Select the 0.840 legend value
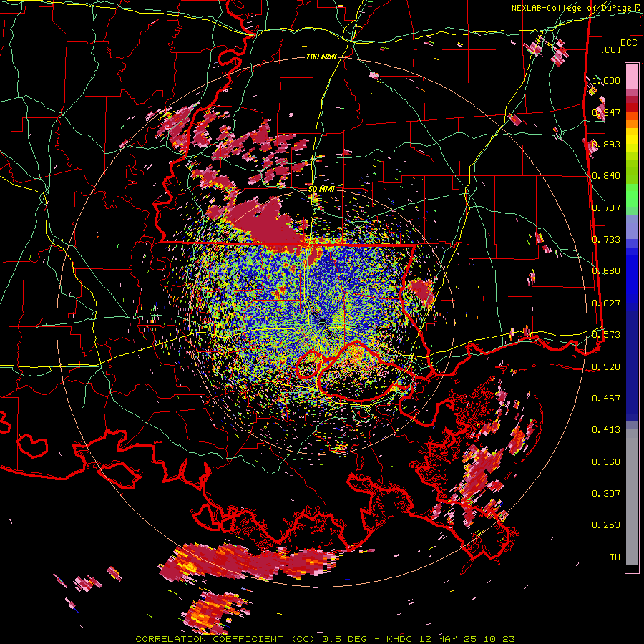 point(606,176)
